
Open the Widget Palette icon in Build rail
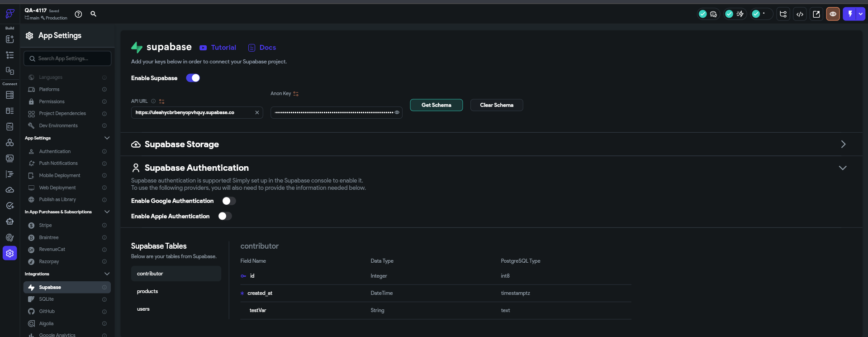pos(9,39)
